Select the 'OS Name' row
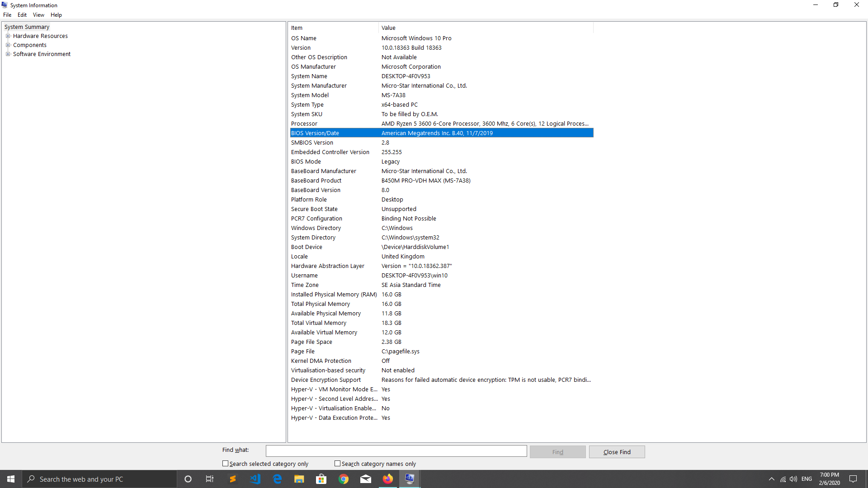Image resolution: width=868 pixels, height=488 pixels. (441, 38)
